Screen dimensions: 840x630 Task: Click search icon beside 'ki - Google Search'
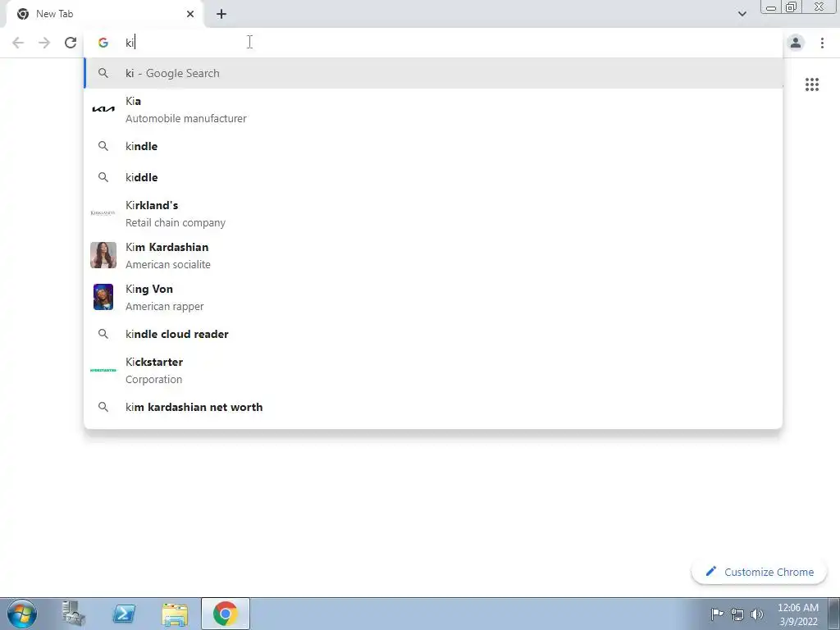pyautogui.click(x=103, y=73)
